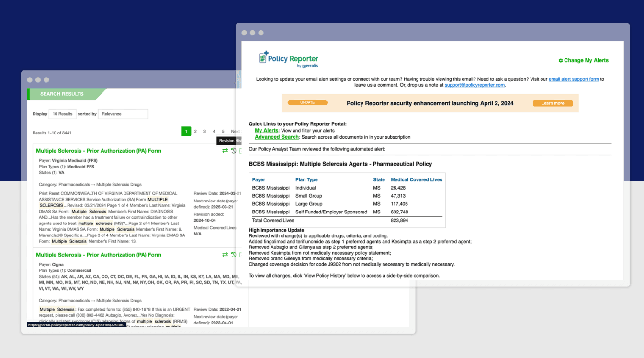Click the BCBS Mississippi policy heading
Viewport: 644px width, 358px height.
pyautogui.click(x=340, y=164)
